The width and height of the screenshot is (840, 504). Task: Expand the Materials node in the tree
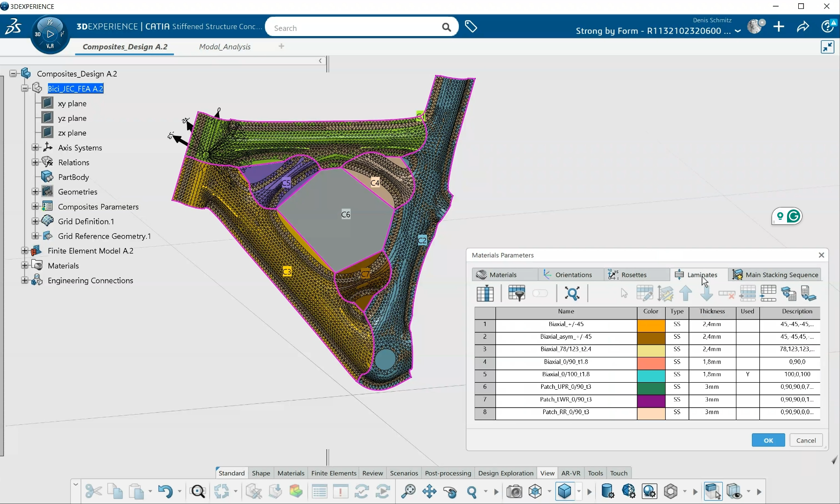coord(24,265)
